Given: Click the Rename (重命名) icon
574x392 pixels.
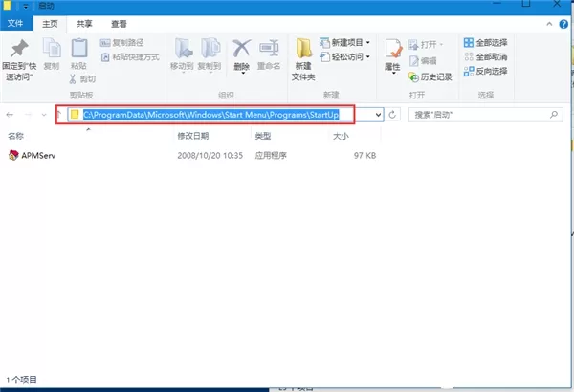Looking at the screenshot, I should (269, 48).
